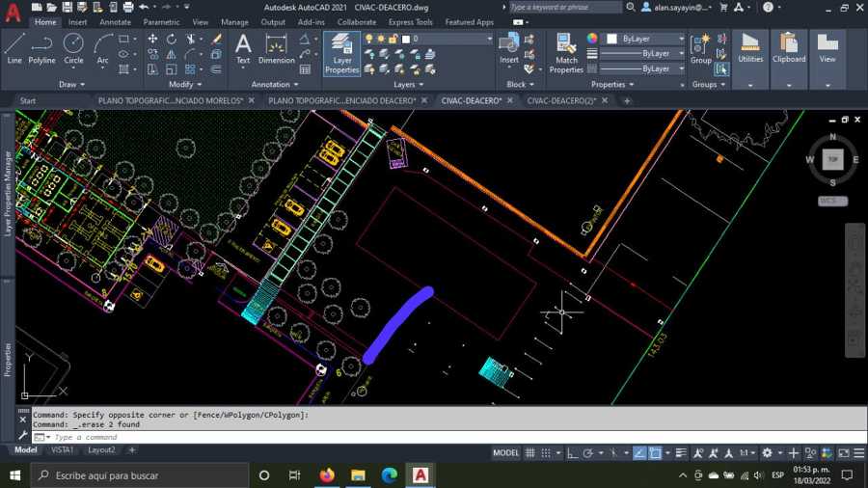Image resolution: width=868 pixels, height=488 pixels.
Task: Toggle Ortho mode in status bar
Action: tap(573, 453)
